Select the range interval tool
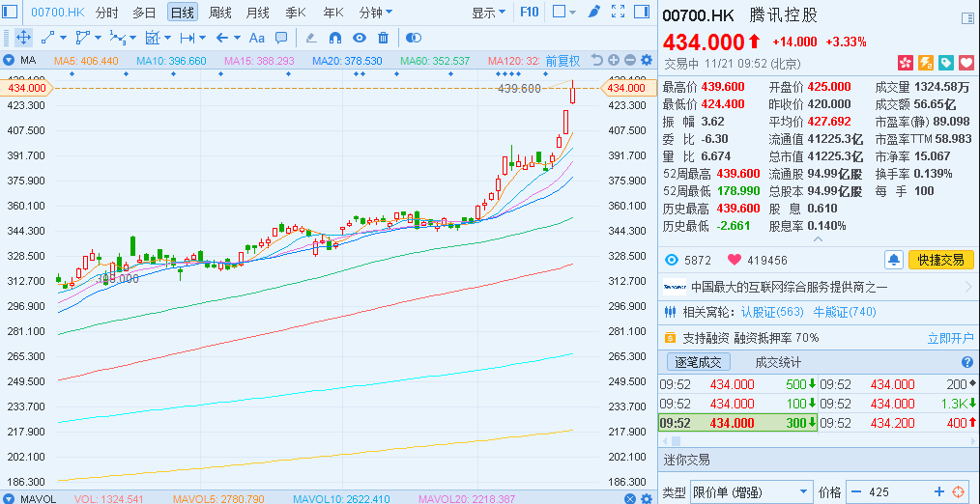 [187, 38]
